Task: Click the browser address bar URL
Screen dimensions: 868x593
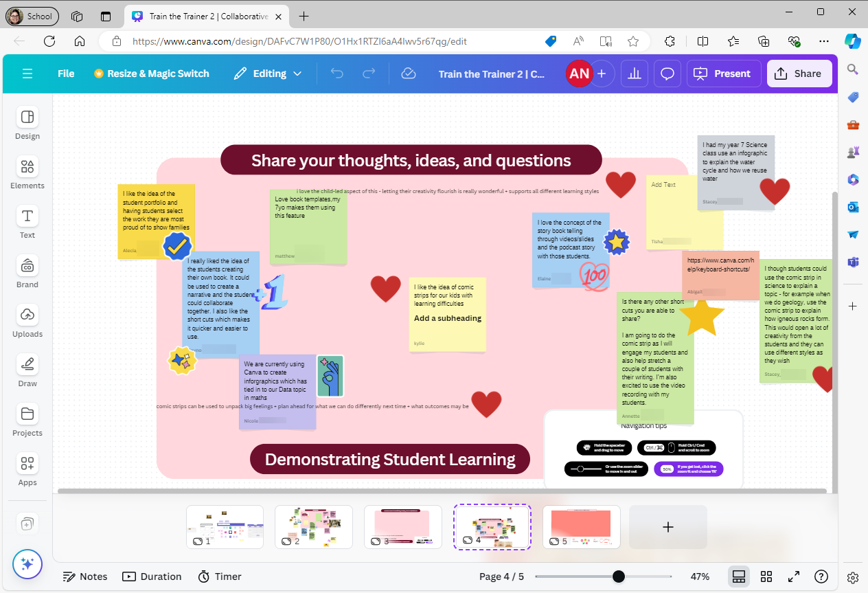Action: click(299, 41)
